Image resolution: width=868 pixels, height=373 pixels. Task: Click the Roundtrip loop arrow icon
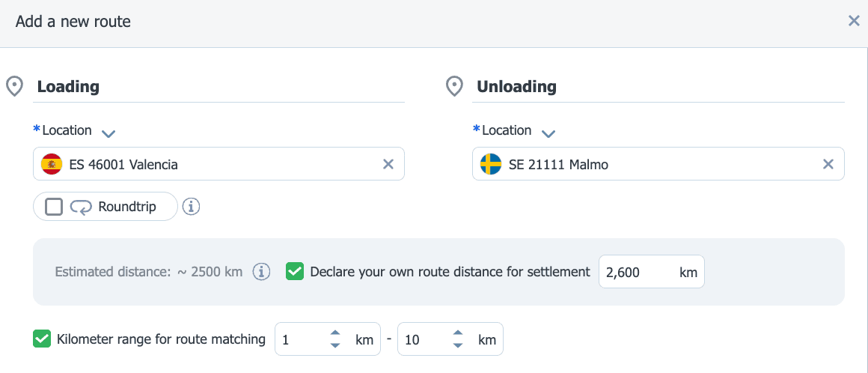(x=81, y=207)
